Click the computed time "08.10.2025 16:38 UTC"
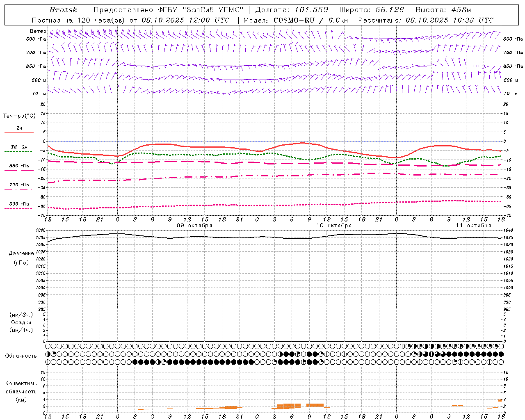525x420 pixels. (450, 20)
